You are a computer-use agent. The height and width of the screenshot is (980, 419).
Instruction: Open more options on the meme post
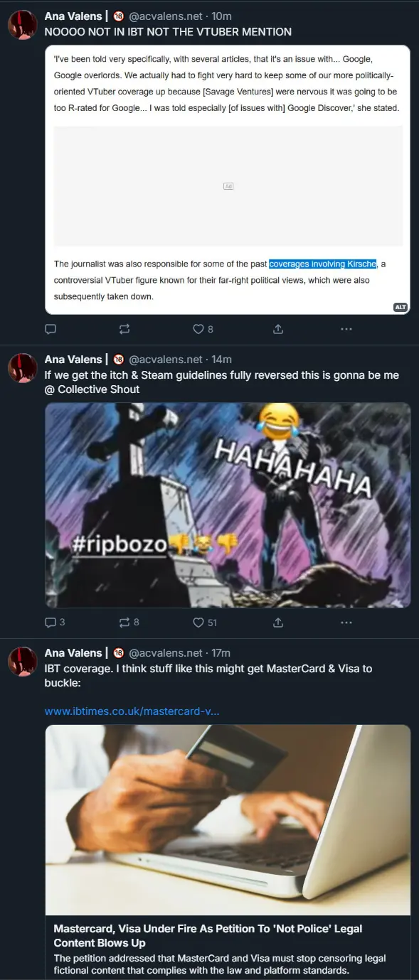point(346,622)
